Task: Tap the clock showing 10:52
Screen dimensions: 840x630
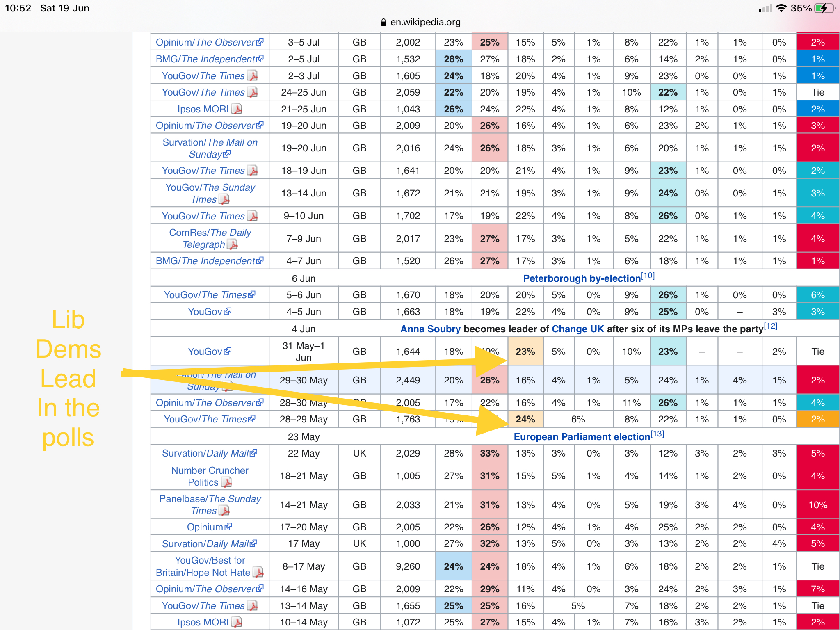Action: (x=18, y=8)
